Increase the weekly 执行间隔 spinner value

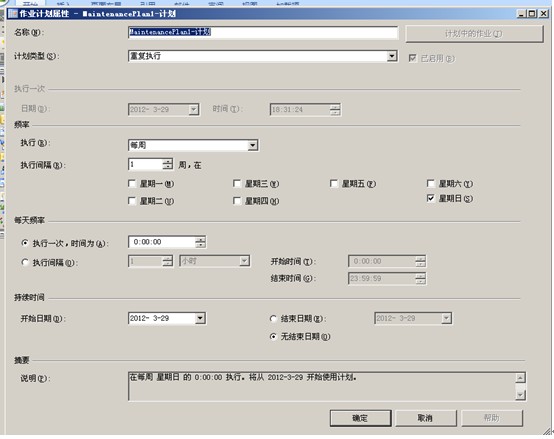coord(167,162)
